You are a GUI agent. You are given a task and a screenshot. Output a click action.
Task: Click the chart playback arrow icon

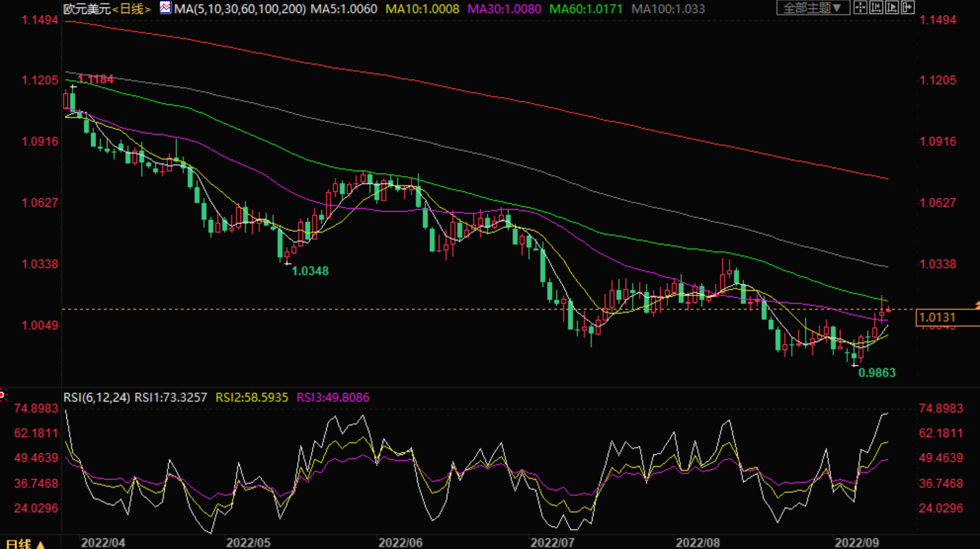[x=892, y=8]
